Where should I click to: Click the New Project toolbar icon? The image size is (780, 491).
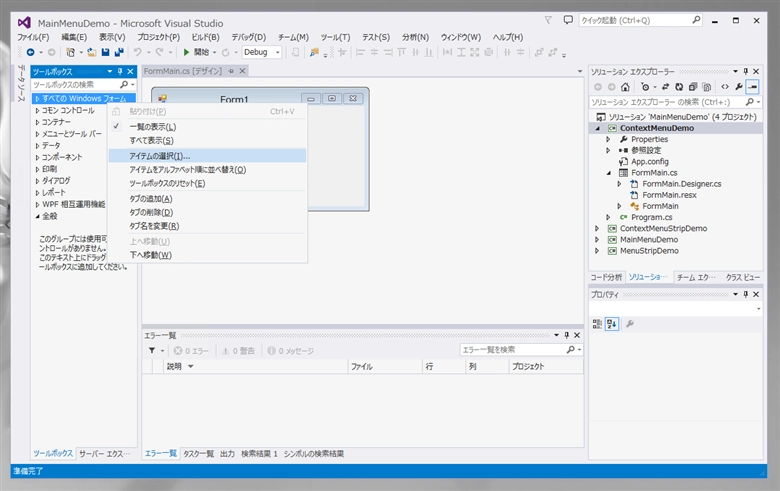[71, 52]
